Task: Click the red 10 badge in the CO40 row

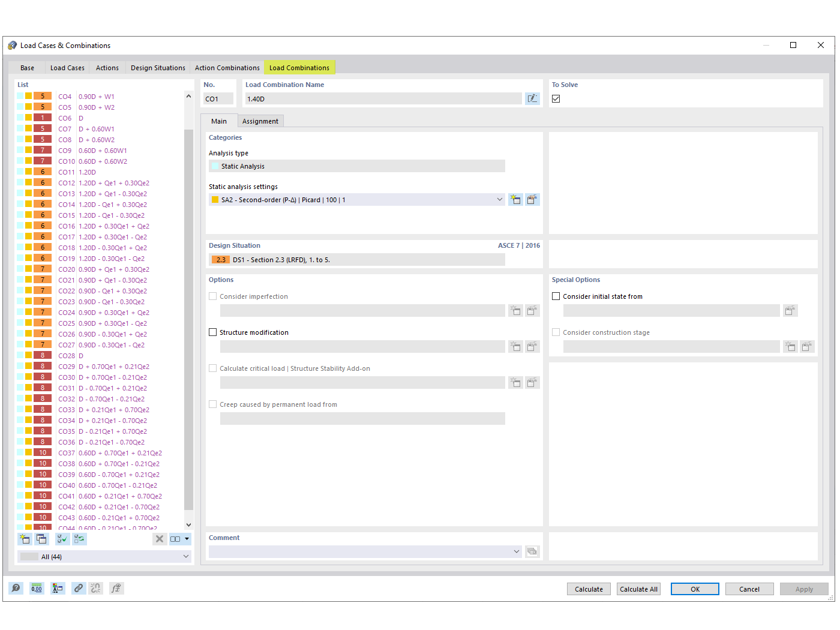Action: [x=43, y=485]
